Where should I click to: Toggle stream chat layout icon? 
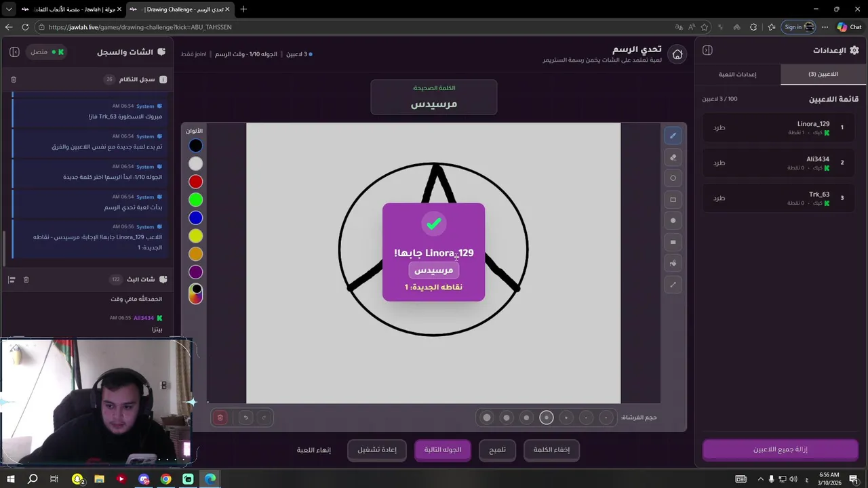(12, 279)
